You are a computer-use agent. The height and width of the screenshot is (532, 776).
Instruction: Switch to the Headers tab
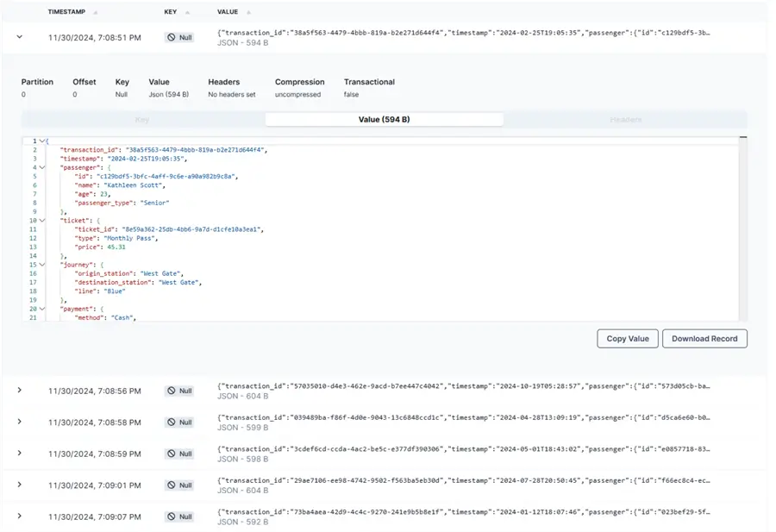(x=626, y=120)
